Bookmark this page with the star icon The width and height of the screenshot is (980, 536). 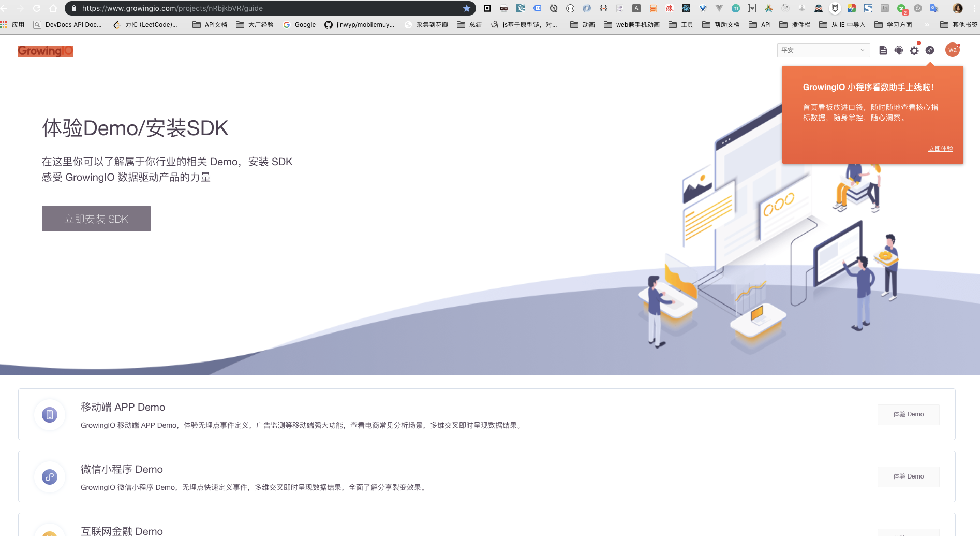467,8
